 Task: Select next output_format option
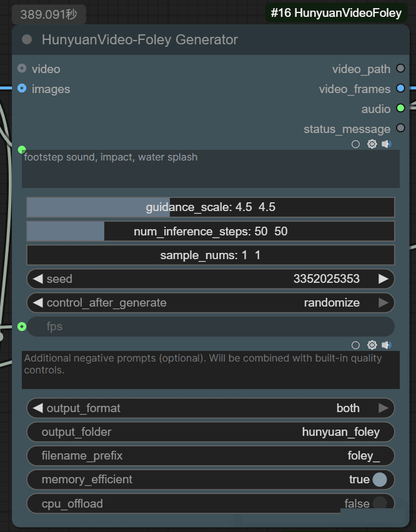[384, 408]
